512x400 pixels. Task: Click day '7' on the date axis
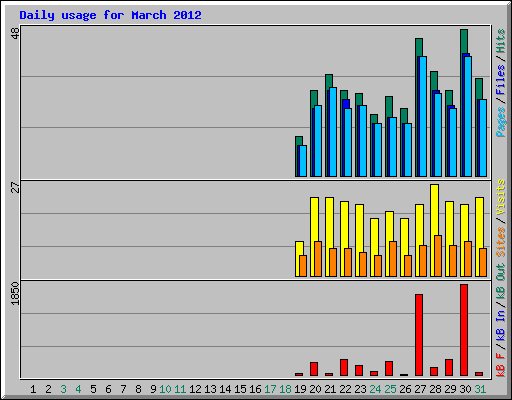[x=123, y=389]
